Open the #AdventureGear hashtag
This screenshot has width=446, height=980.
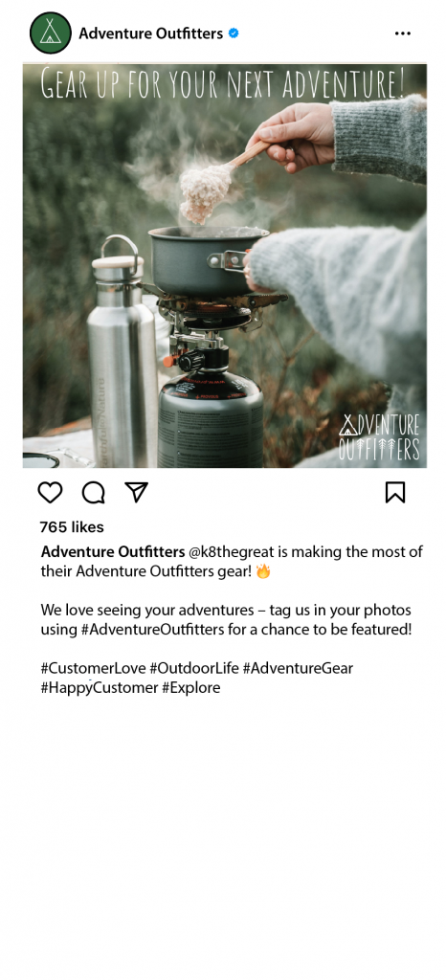click(x=298, y=668)
